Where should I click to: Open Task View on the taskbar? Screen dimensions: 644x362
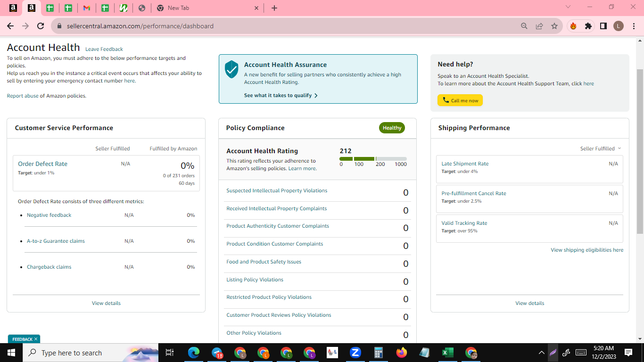[x=170, y=353]
